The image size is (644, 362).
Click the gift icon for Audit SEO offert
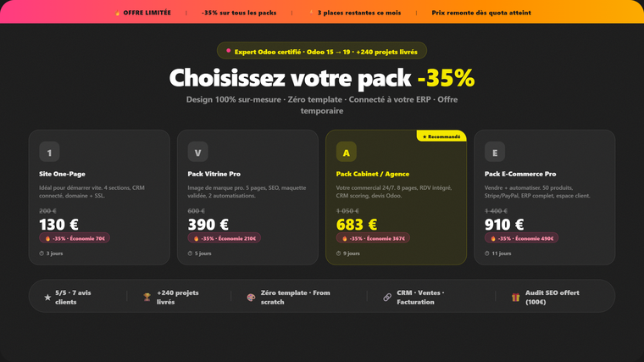[x=515, y=298]
